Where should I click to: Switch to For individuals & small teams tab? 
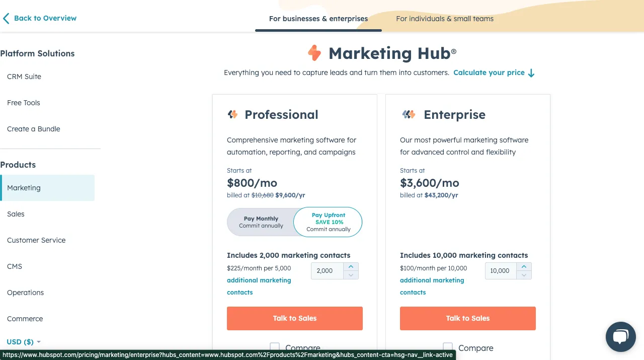pos(445,19)
